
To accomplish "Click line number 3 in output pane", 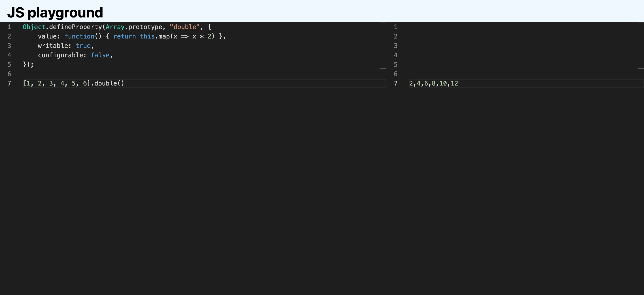I will (396, 46).
